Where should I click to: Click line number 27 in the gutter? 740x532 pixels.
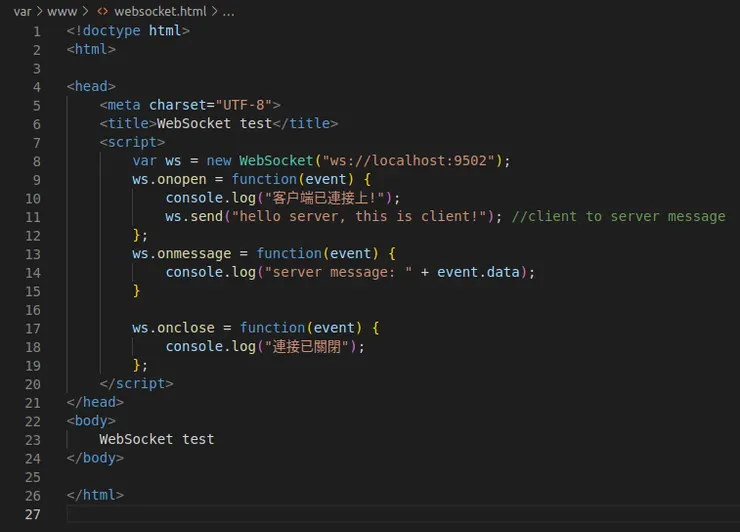33,514
